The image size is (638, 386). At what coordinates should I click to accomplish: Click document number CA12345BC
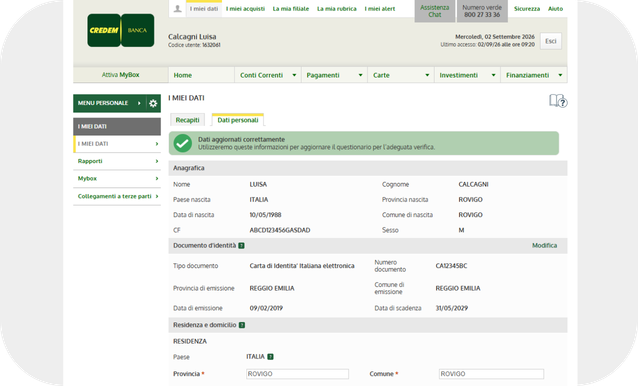(451, 266)
